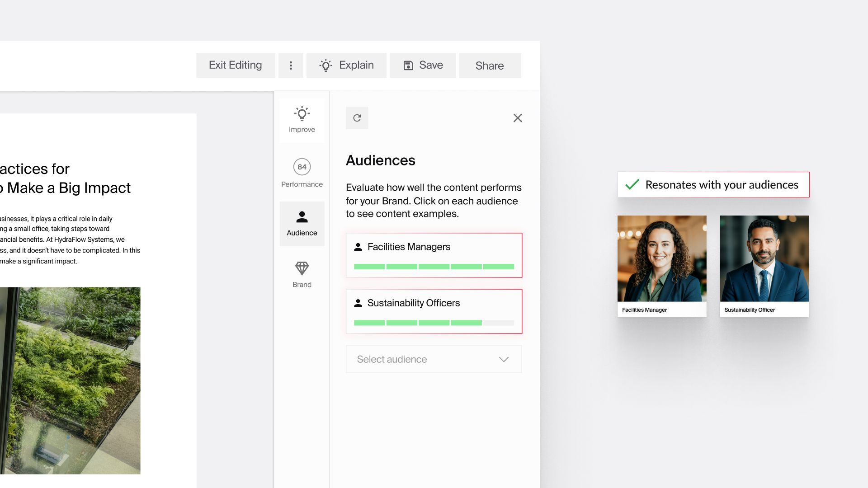Click Exit Editing button
This screenshot has width=868, height=488.
(236, 66)
